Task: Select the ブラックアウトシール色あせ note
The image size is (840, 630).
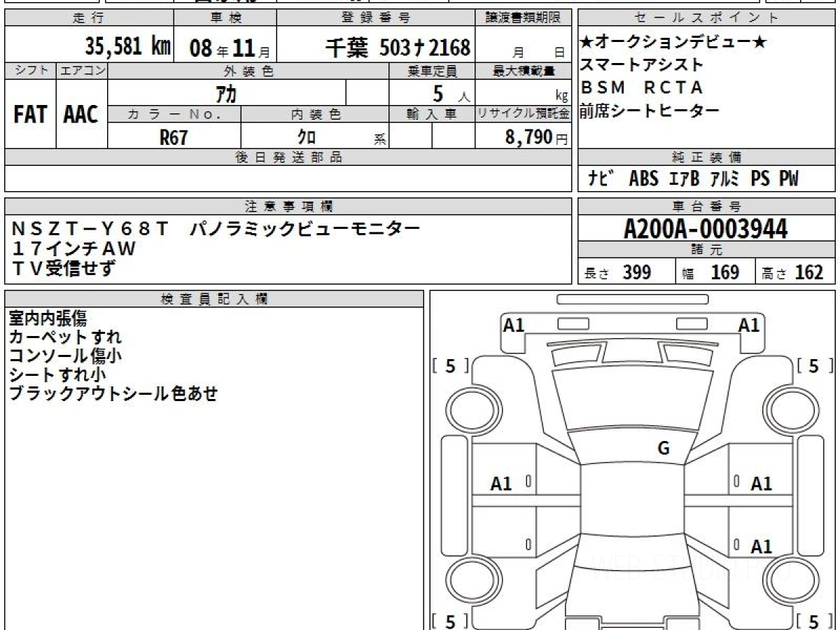Action: point(113,394)
